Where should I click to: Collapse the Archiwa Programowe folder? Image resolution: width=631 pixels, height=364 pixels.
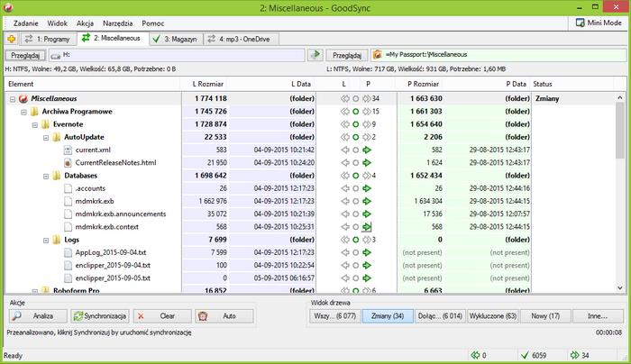[23, 112]
